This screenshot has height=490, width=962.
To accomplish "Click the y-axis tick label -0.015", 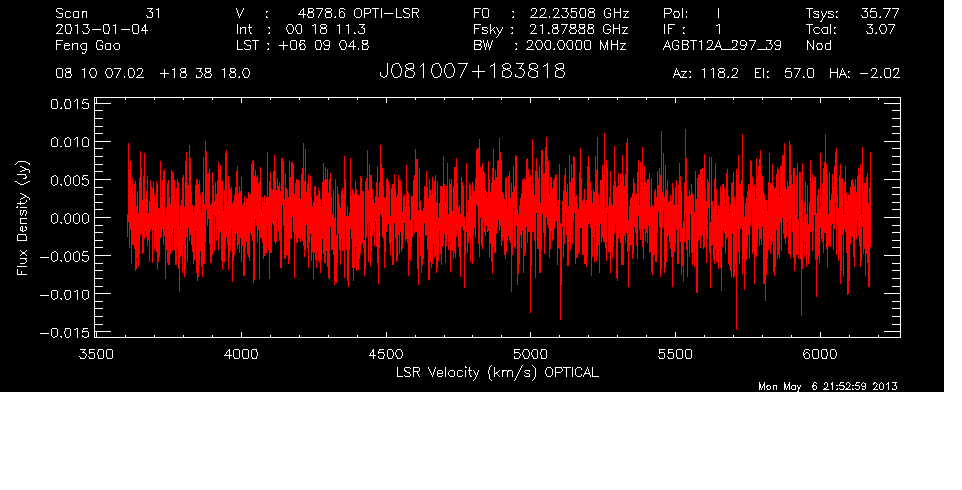I will pyautogui.click(x=65, y=333).
